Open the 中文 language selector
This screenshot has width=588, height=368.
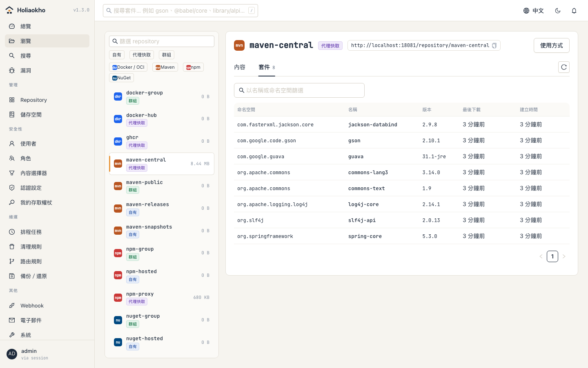coord(534,11)
